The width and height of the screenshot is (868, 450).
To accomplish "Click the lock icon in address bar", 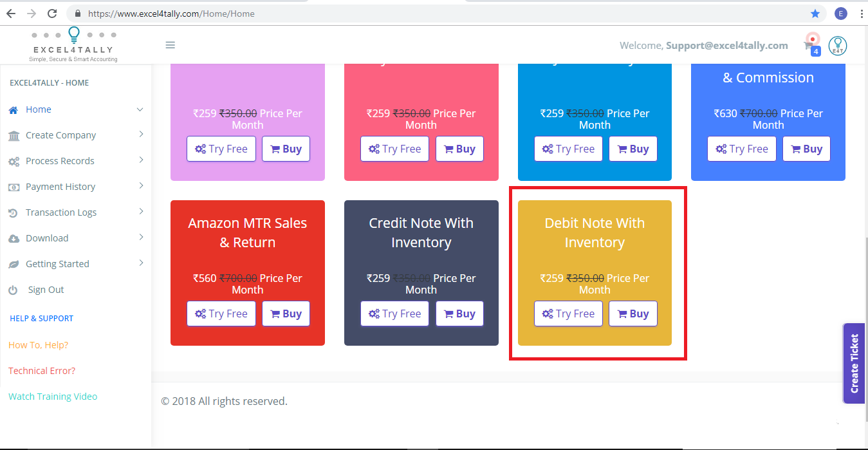I will 78,13.
